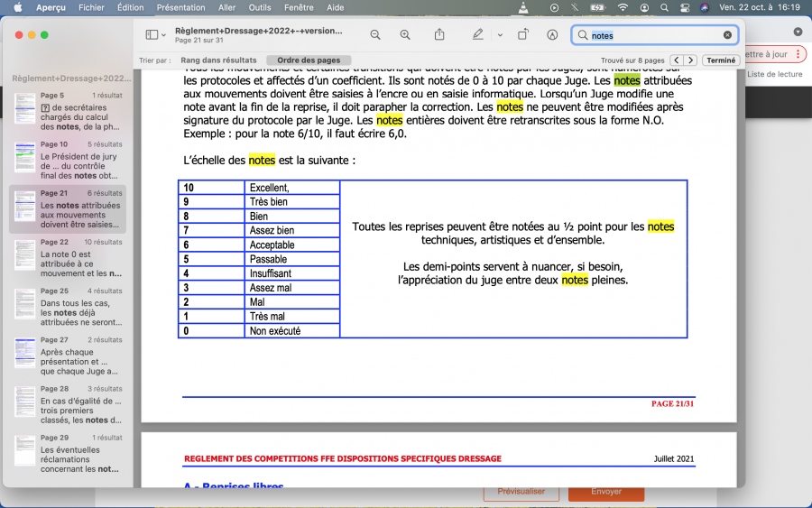Expand the highlight color chevron menu

coord(500,35)
